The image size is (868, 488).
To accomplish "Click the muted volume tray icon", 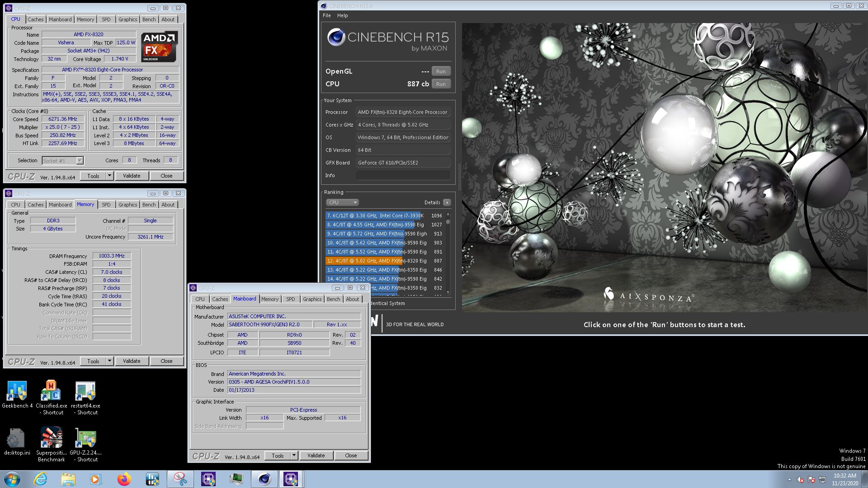I will click(x=801, y=480).
